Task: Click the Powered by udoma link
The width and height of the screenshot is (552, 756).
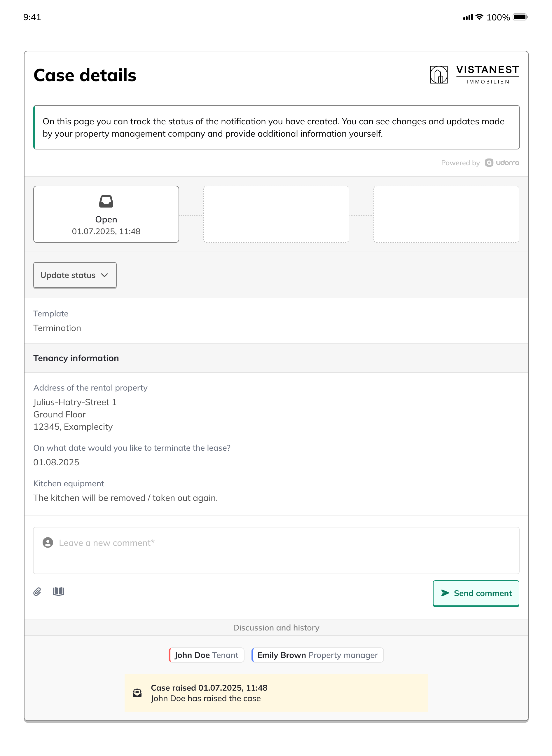Action: pyautogui.click(x=480, y=163)
